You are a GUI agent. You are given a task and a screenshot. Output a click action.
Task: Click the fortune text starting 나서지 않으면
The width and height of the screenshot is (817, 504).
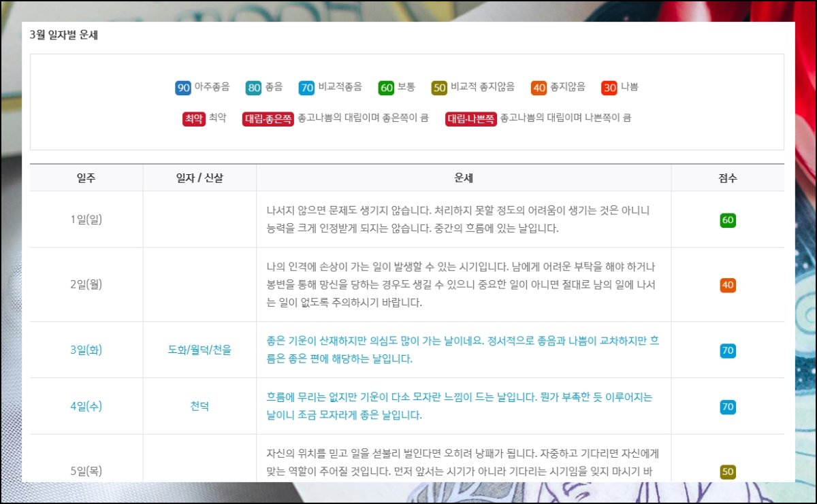459,220
